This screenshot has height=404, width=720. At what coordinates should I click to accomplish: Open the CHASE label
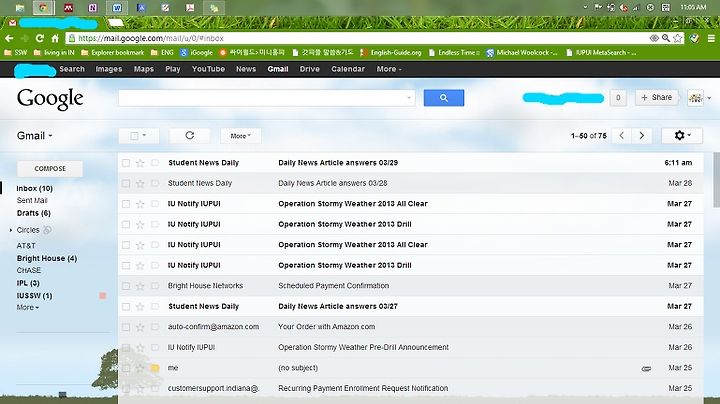point(28,270)
